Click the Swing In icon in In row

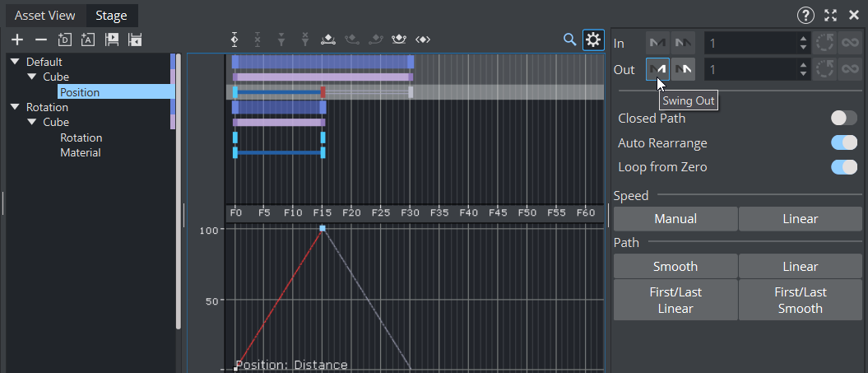[657, 43]
